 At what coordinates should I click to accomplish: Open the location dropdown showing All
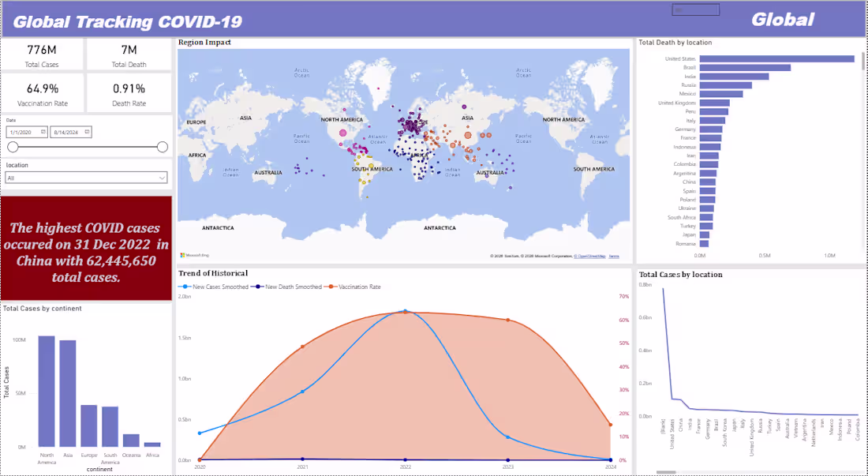click(86, 177)
